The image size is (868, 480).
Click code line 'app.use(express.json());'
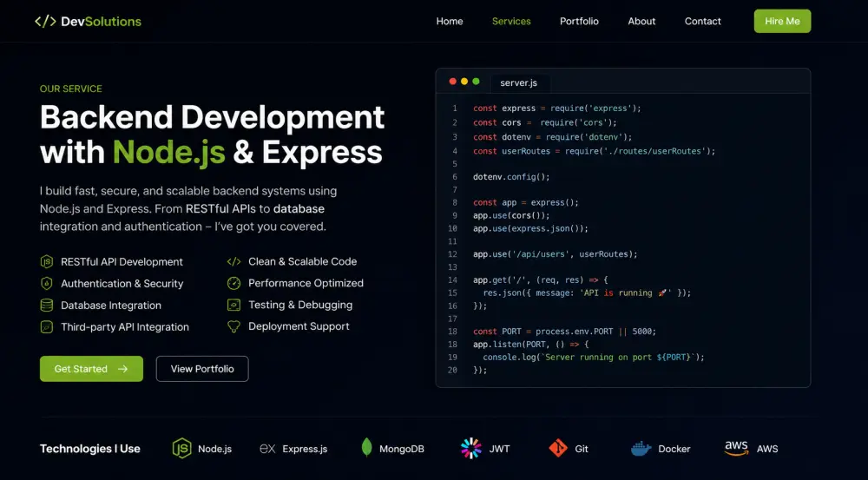coord(531,228)
